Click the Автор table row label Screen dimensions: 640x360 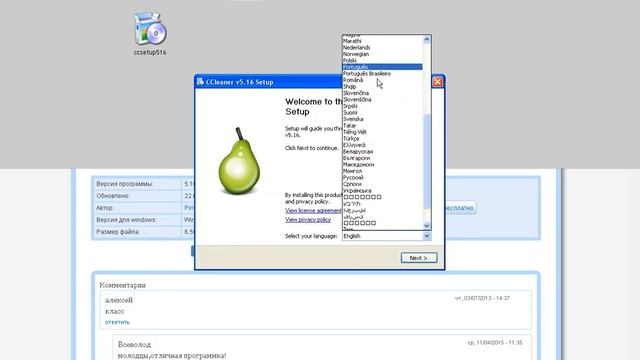[x=104, y=208]
